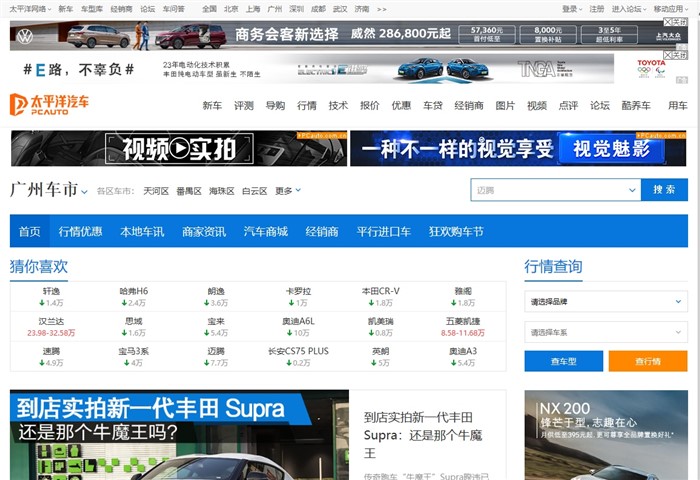The image size is (700, 480).
Task: Choose the 白云区 district link
Action: [254, 191]
